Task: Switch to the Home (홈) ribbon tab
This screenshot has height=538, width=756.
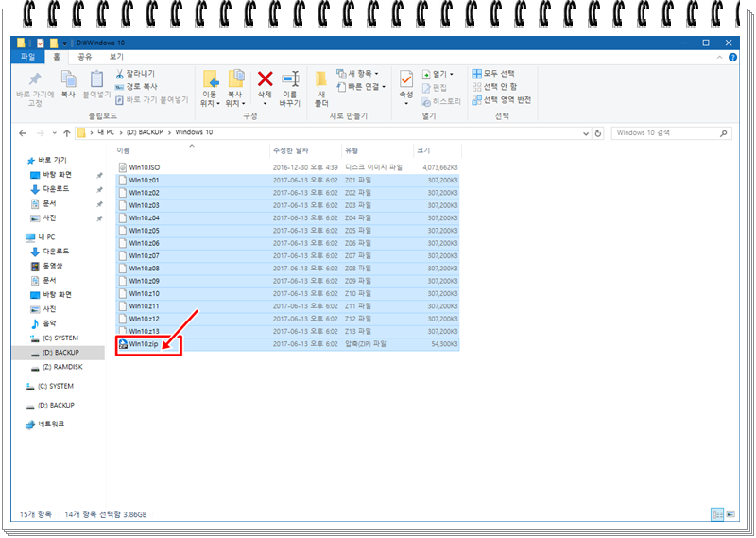Action: [57, 57]
